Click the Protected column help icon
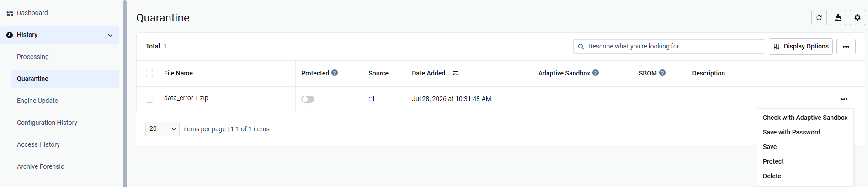This screenshot has height=187, width=868. [x=335, y=73]
